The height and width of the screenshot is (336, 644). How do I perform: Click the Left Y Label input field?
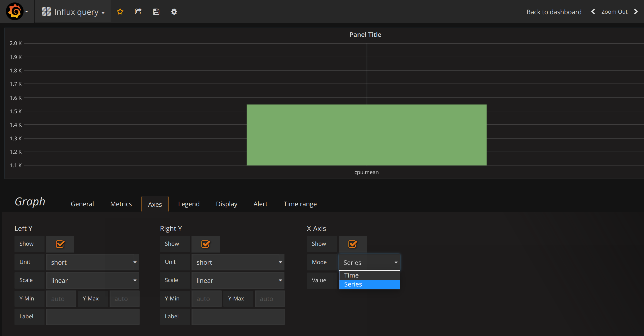(x=93, y=317)
